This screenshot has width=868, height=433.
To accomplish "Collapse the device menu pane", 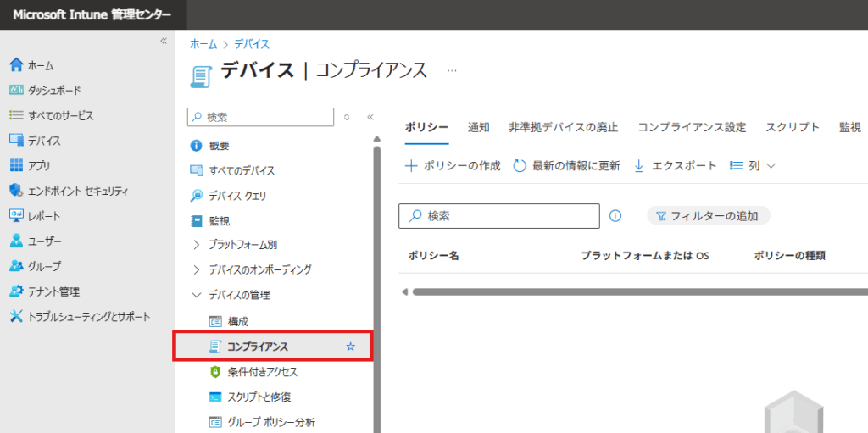I will tap(370, 117).
